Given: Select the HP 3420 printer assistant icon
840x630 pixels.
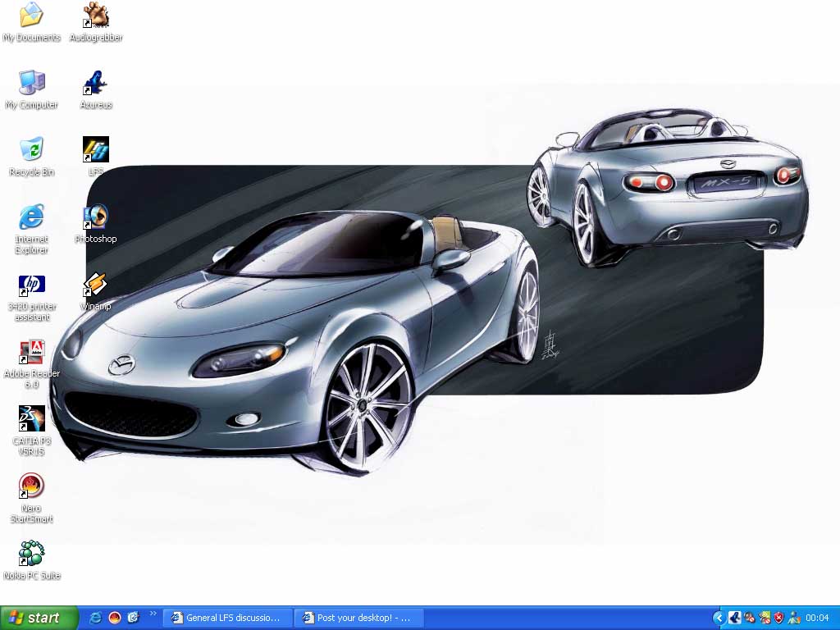Looking at the screenshot, I should tap(32, 298).
